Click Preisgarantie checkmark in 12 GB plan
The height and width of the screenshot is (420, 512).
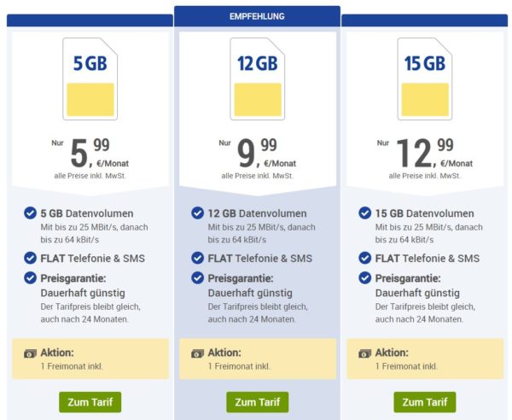coord(197,278)
